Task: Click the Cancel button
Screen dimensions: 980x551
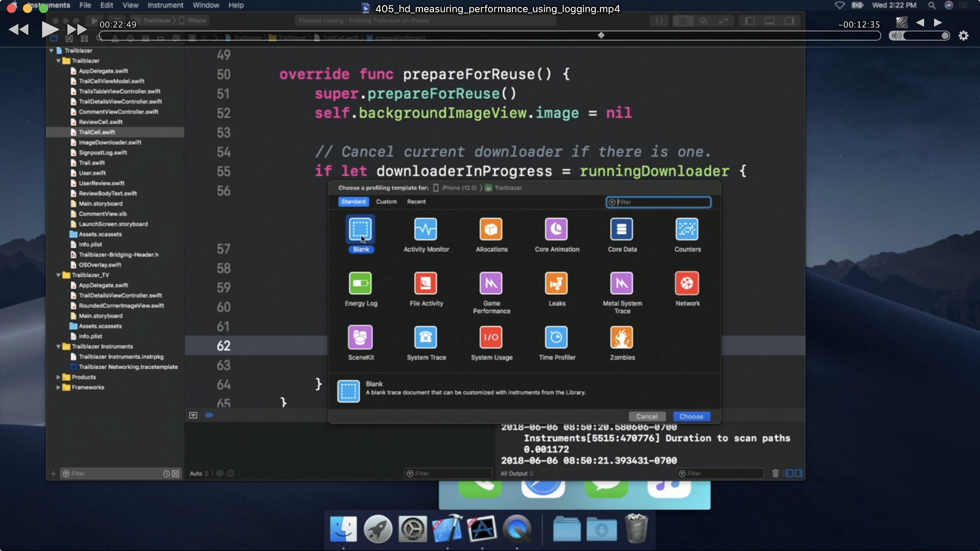Action: pos(647,416)
